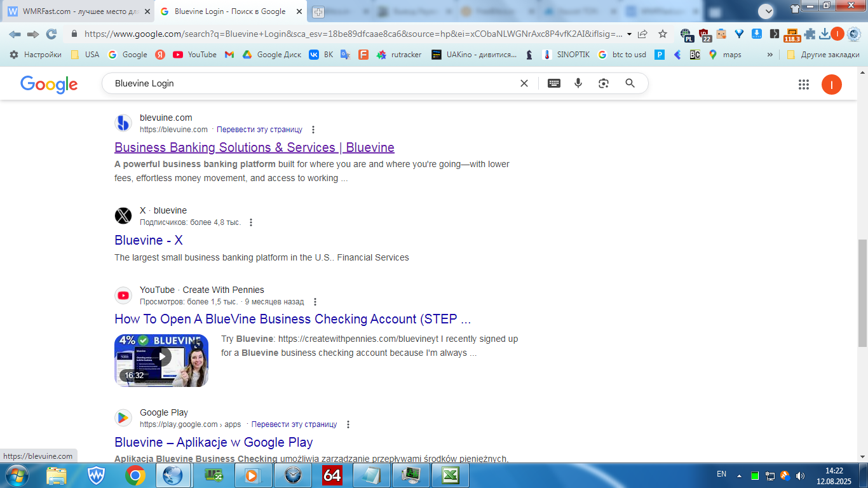Close the Bluevine Login tab
The width and height of the screenshot is (868, 488).
coord(299,11)
